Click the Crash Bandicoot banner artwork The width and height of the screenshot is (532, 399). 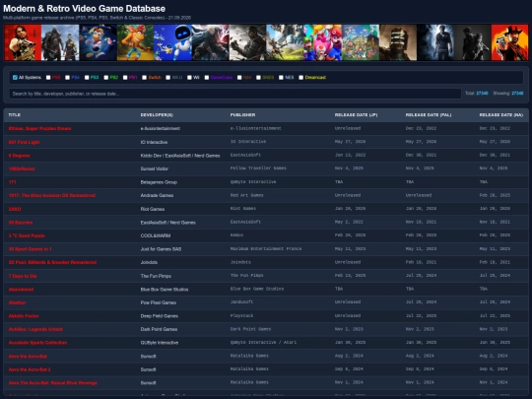coord(135,42)
